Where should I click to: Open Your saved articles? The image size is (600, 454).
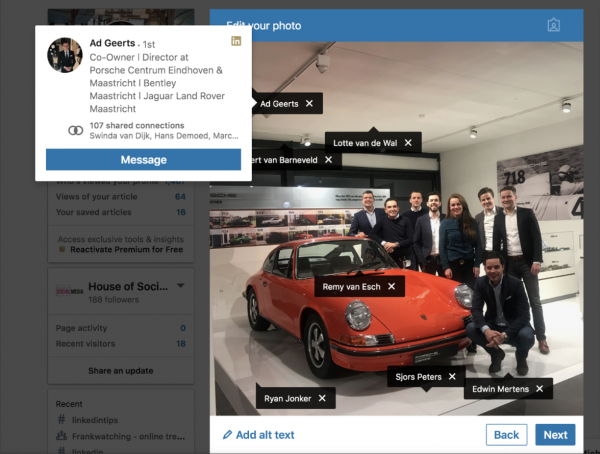[121, 212]
